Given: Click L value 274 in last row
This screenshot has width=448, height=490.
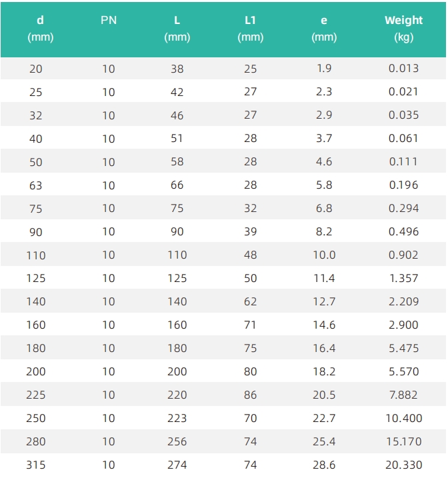Looking at the screenshot, I should click(x=177, y=465).
